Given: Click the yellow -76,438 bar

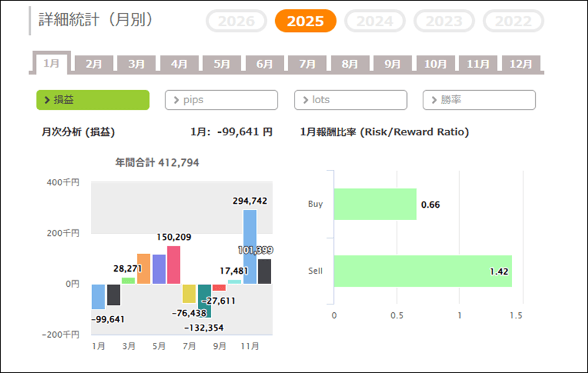Looking at the screenshot, I should pyautogui.click(x=189, y=293).
